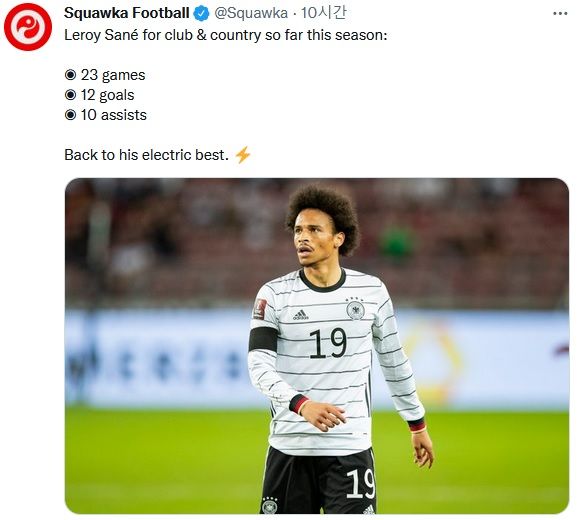The width and height of the screenshot is (577, 520).
Task: Click 'Back to his electric best' text
Action: pos(146,155)
